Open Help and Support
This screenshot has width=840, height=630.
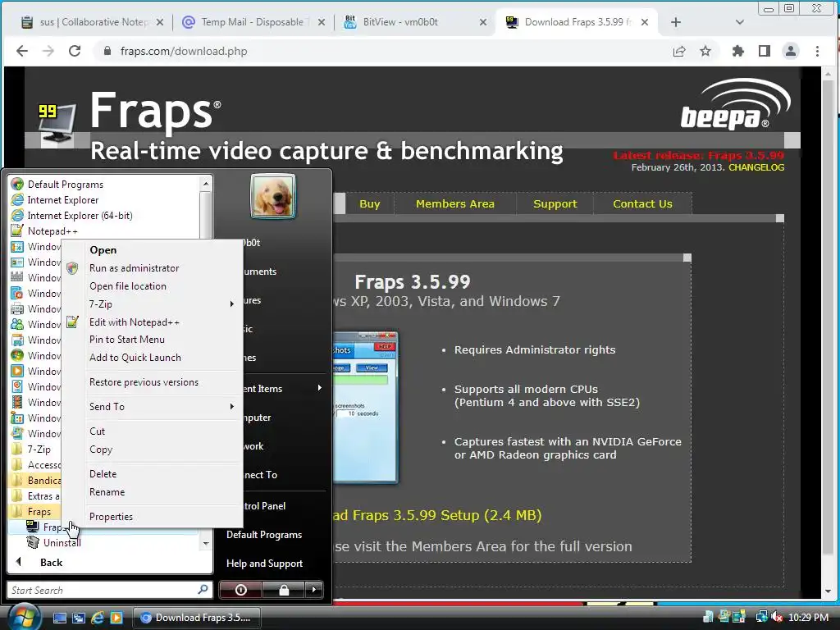265,564
